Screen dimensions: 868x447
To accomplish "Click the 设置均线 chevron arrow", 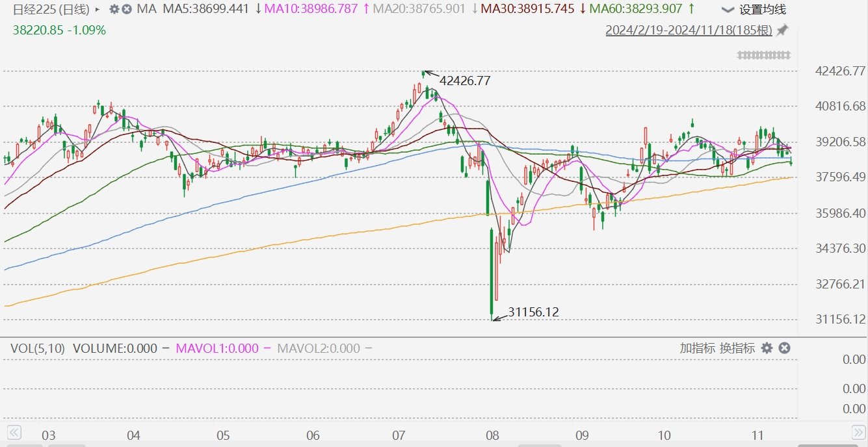I will pos(728,10).
